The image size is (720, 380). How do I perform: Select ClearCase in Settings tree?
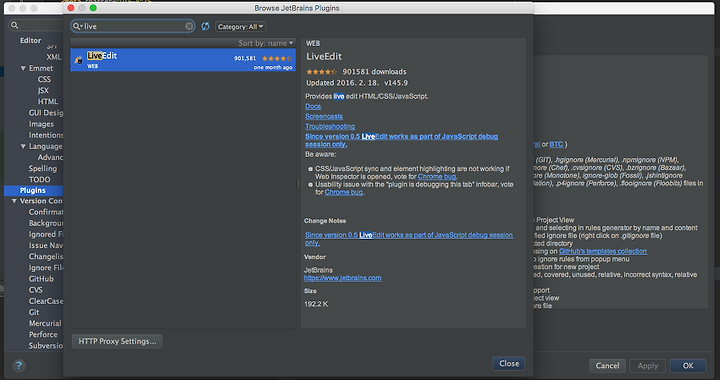[x=45, y=301]
